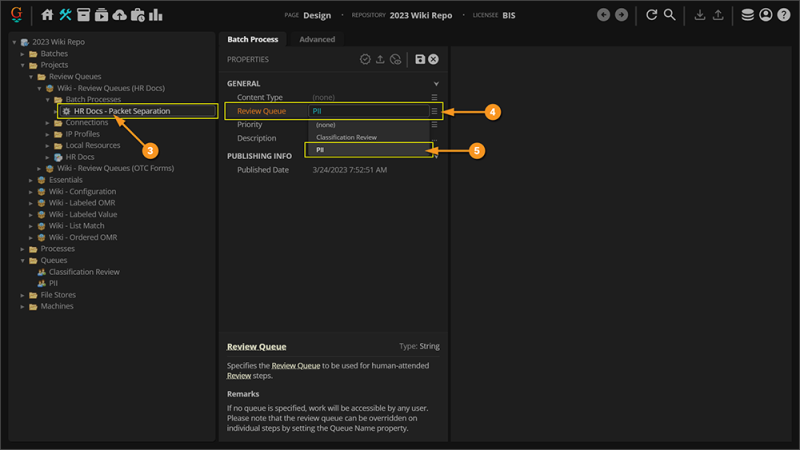
Task: Click the cloud upload icon
Action: point(120,15)
